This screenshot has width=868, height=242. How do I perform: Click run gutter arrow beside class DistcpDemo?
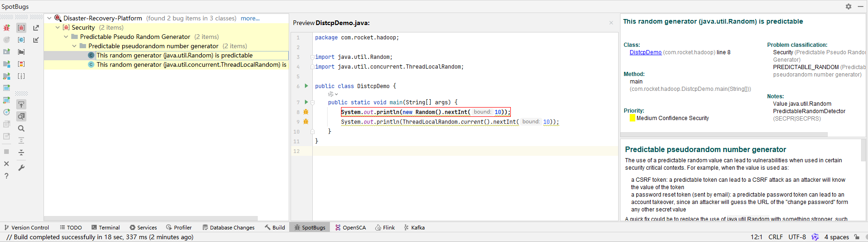(x=306, y=86)
